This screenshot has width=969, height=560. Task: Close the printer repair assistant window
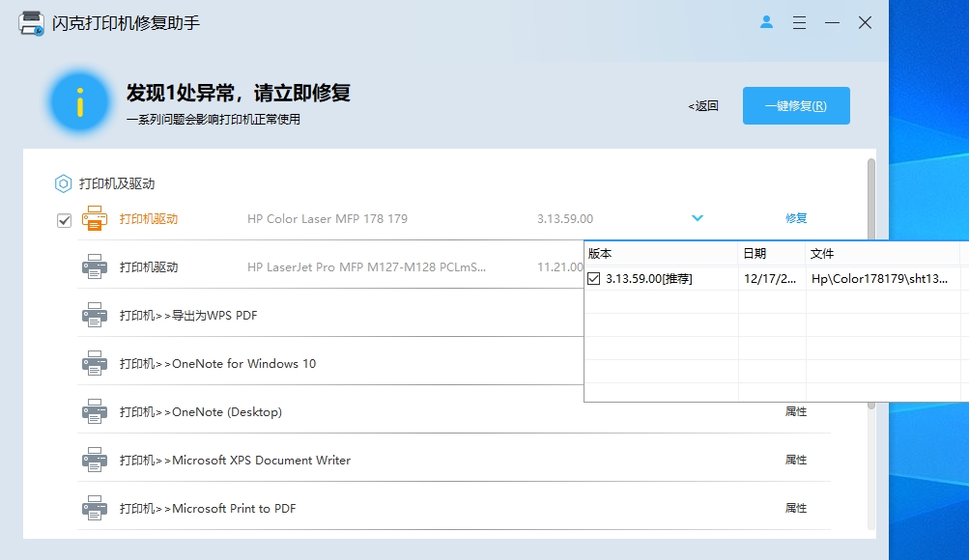pyautogui.click(x=866, y=23)
